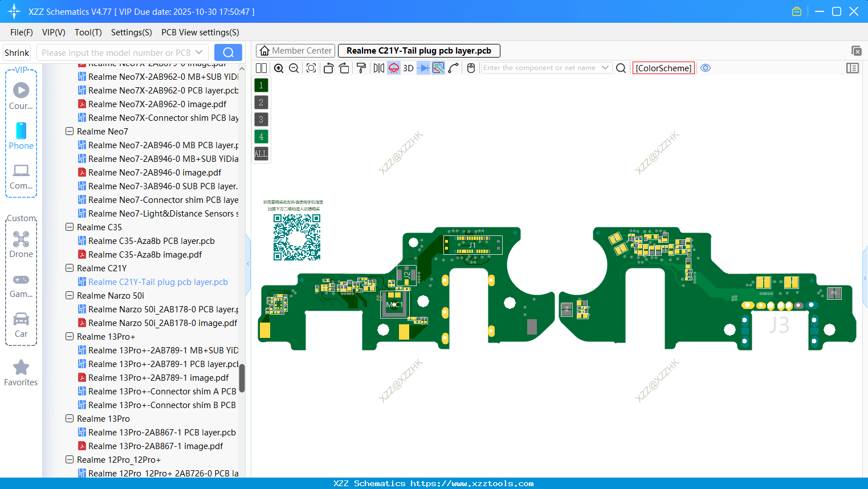Viewport: 868px width, 489px height.
Task: Show ALL PCB layers
Action: coord(261,154)
